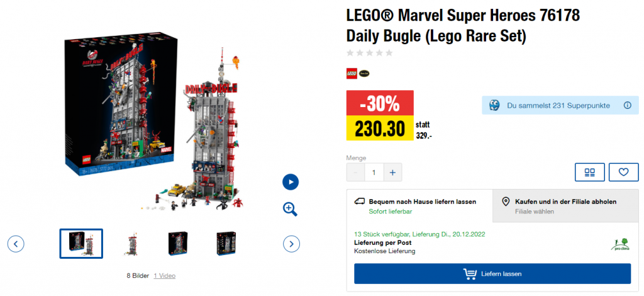Edit the Menge quantity field

coord(374,172)
